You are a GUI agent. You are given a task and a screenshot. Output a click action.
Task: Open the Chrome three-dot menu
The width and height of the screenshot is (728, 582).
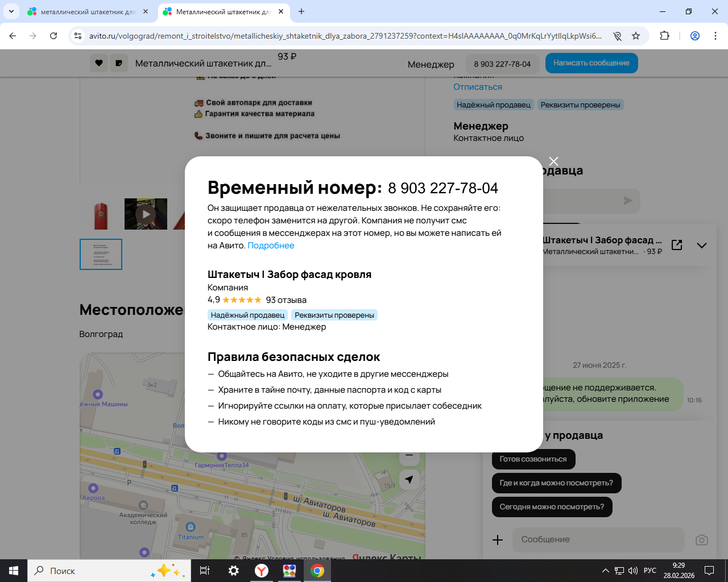pos(715,36)
